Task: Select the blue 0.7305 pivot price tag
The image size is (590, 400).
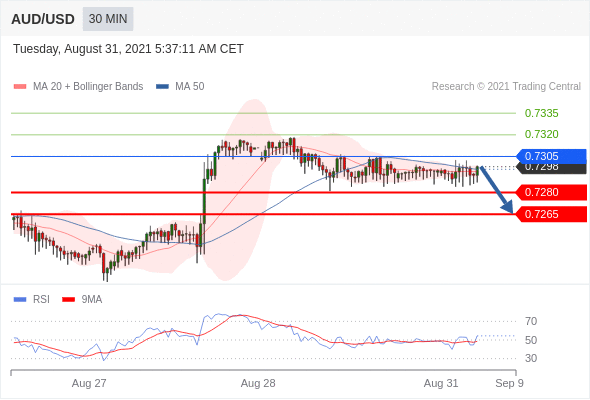Action: pyautogui.click(x=551, y=156)
